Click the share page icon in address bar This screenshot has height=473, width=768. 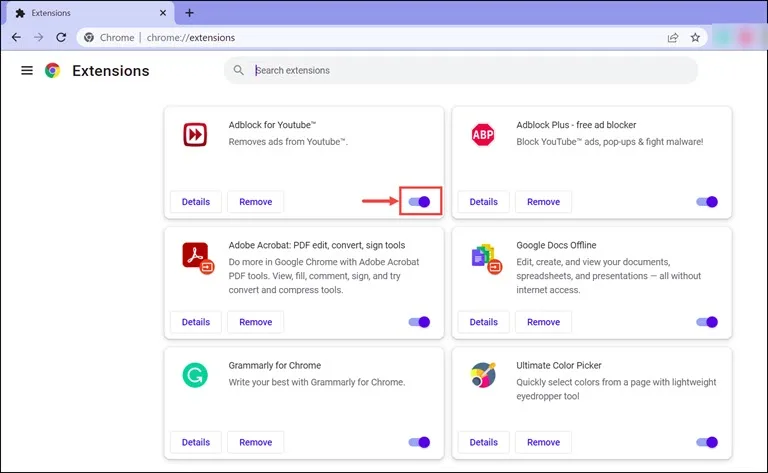tap(673, 37)
